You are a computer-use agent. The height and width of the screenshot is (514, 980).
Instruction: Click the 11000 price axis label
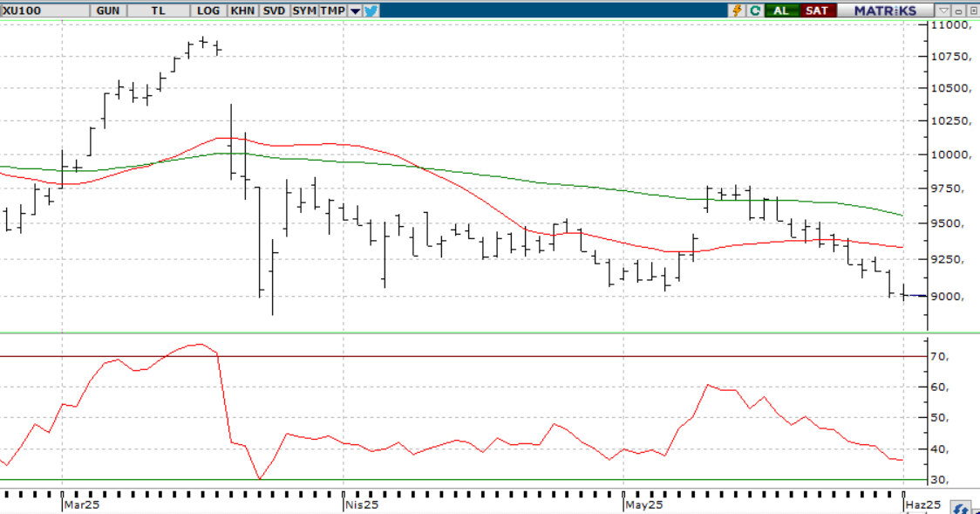tap(950, 24)
